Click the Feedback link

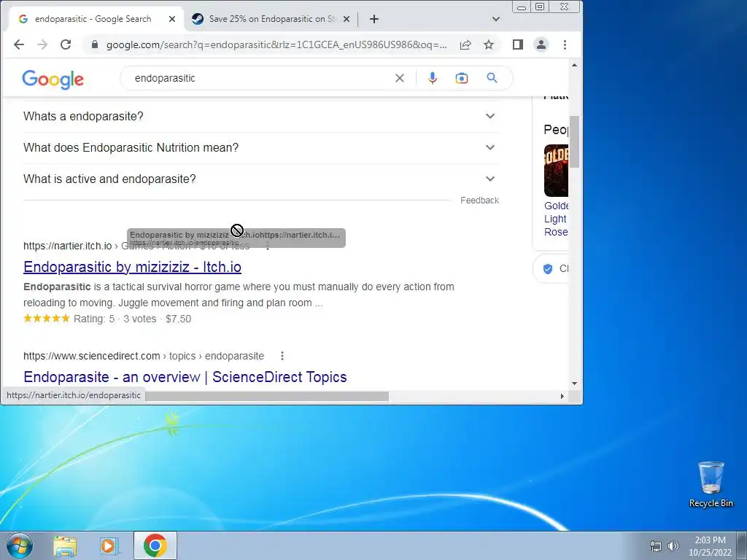[x=479, y=201]
